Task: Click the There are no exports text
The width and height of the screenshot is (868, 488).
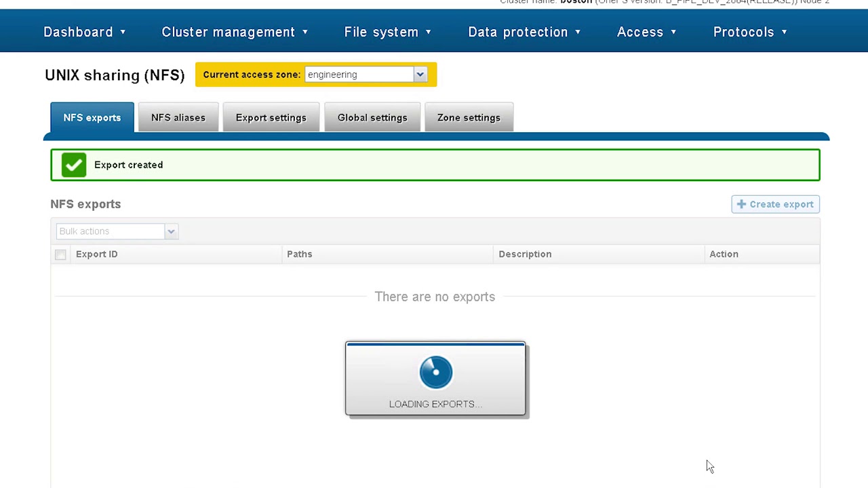Action: tap(435, 297)
